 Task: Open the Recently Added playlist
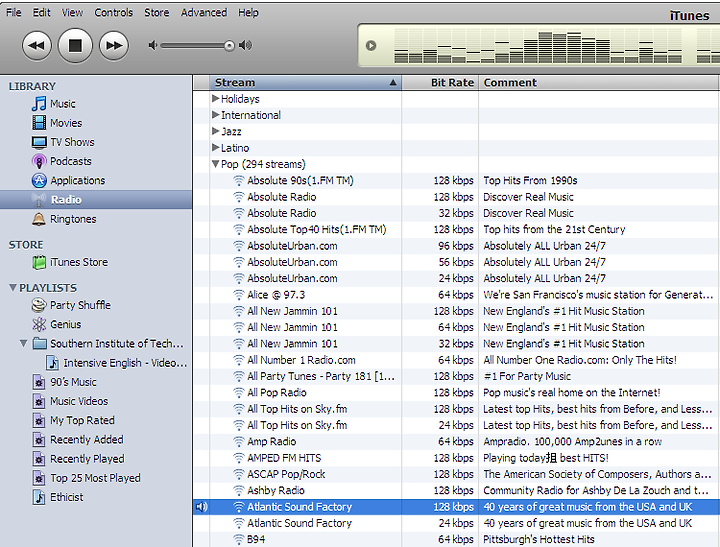click(x=86, y=440)
